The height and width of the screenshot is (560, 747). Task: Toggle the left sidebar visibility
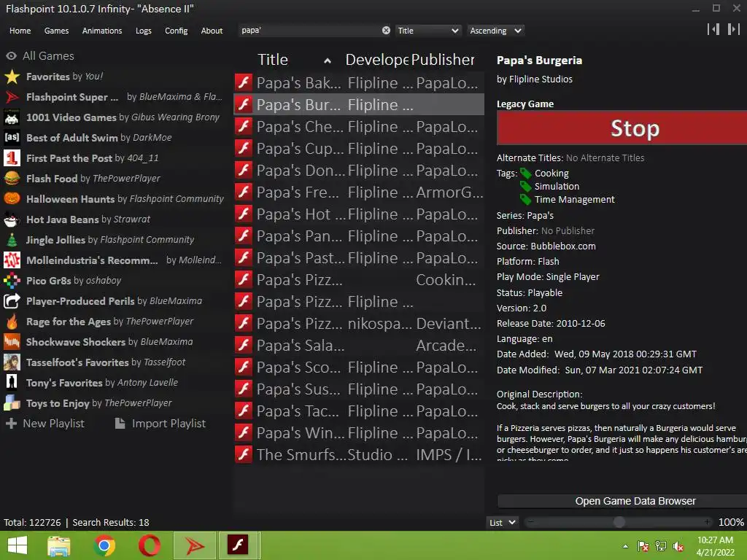(x=713, y=29)
